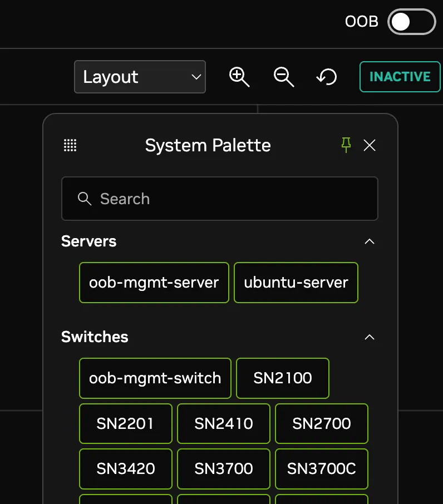Select the oob-mgmt-switch item

coord(155,378)
